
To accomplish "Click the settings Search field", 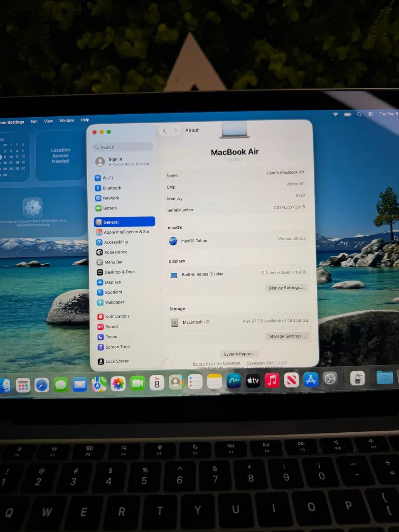I will tap(123, 147).
